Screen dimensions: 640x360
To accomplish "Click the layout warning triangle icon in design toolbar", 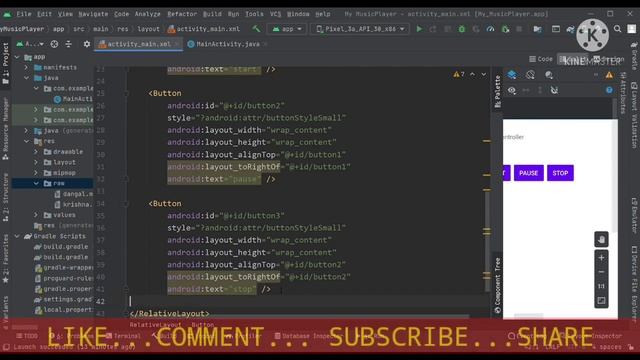I will pos(609,75).
